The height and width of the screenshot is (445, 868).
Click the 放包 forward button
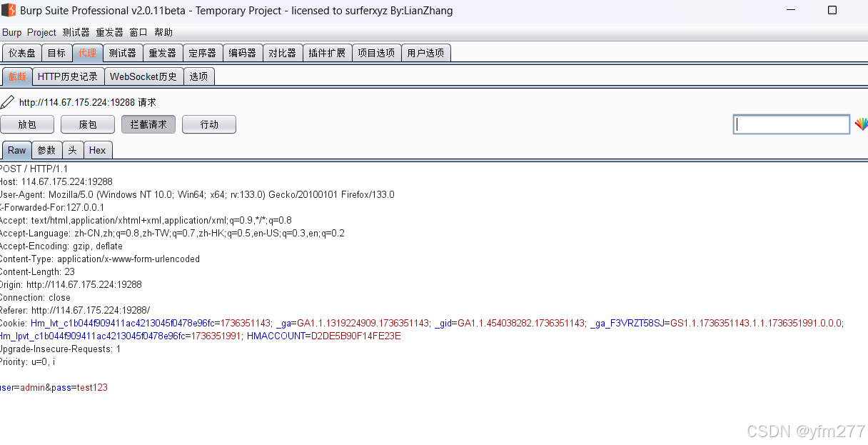click(x=27, y=124)
